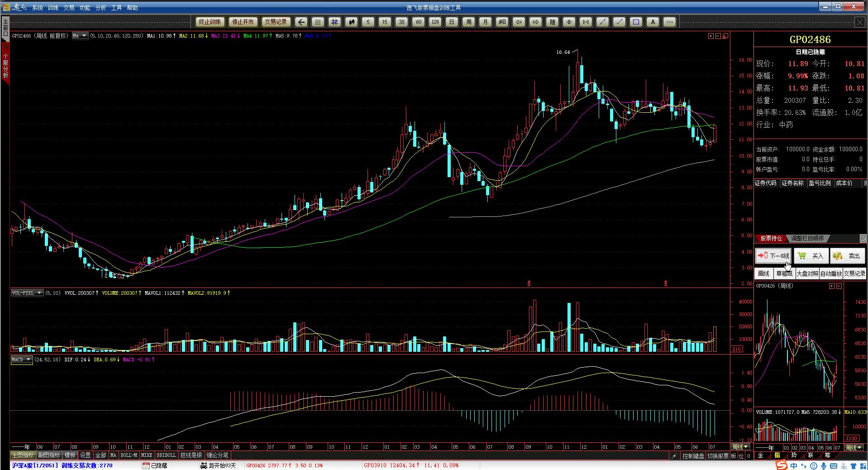The image size is (868, 470).
Task: Open index mini-chart 周线 period dropdown
Action: 854,447
